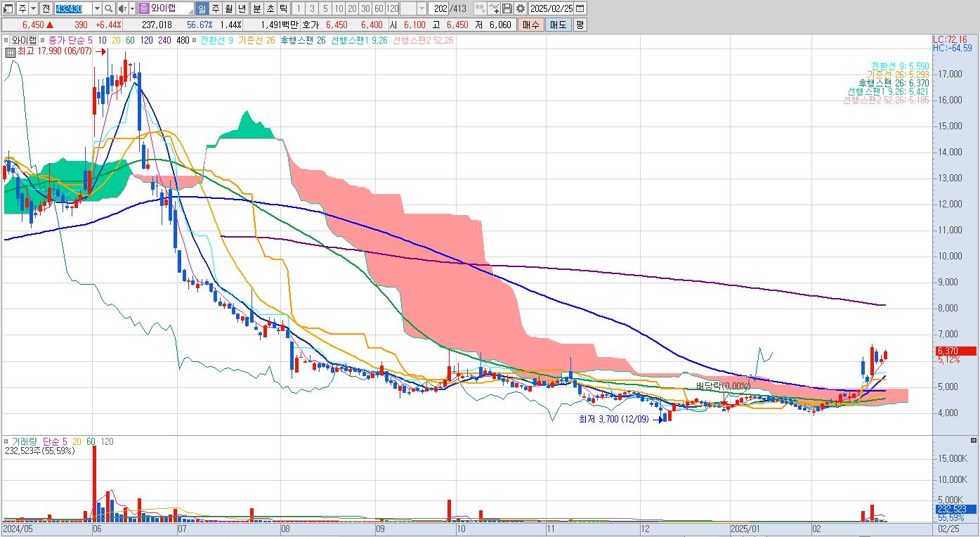Click the blue 매도 sell button

(558, 25)
